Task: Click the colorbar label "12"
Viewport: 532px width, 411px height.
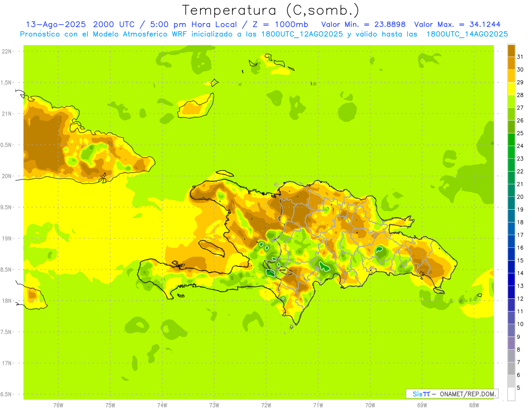Action: point(520,298)
